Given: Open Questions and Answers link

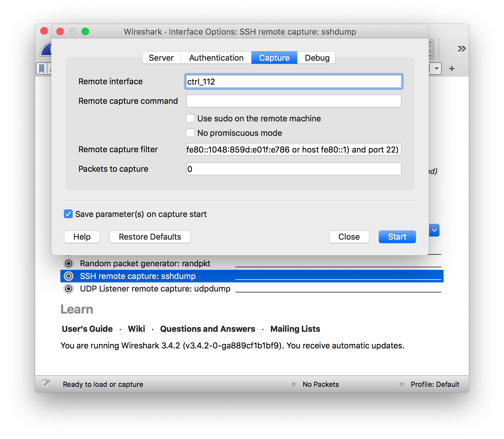Looking at the screenshot, I should point(208,329).
